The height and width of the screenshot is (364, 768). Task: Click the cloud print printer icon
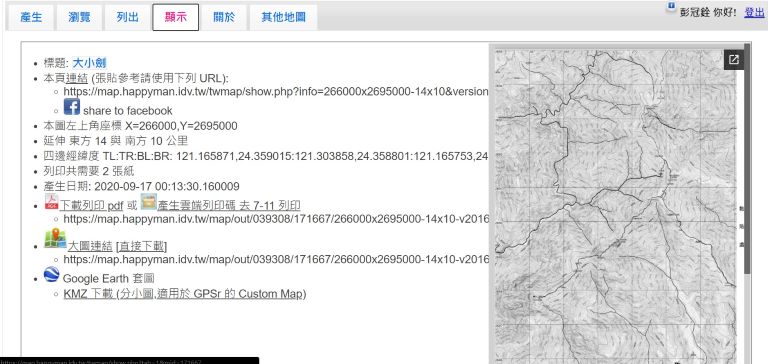tap(148, 201)
